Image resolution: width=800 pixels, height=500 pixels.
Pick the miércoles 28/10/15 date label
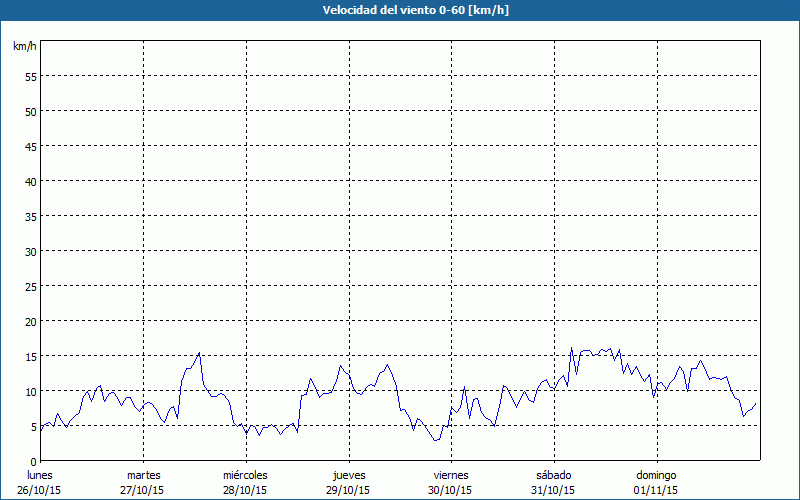coord(245,482)
